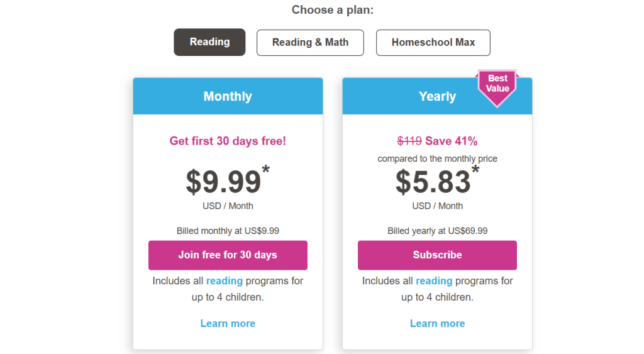This screenshot has width=644, height=354.
Task: Open Learn more under the Monthly plan
Action: pos(228,323)
